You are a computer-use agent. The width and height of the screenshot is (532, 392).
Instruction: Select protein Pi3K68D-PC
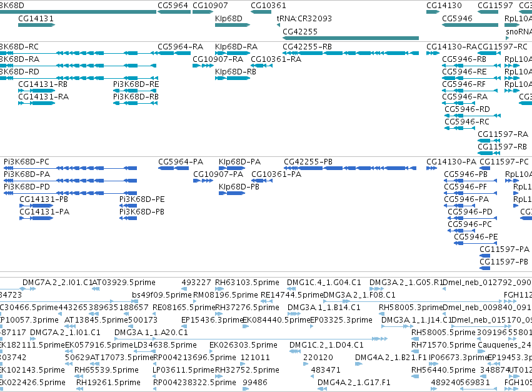click(x=70, y=168)
